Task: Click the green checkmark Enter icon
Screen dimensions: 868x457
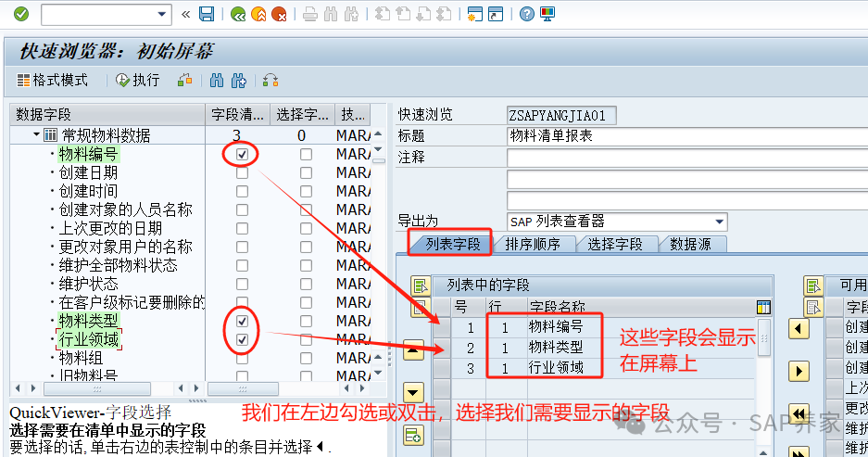Action: pyautogui.click(x=21, y=14)
